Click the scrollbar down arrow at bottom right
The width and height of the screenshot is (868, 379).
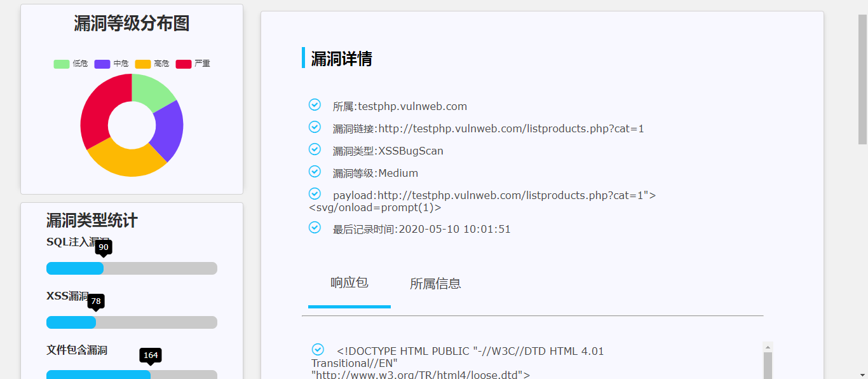[864, 375]
